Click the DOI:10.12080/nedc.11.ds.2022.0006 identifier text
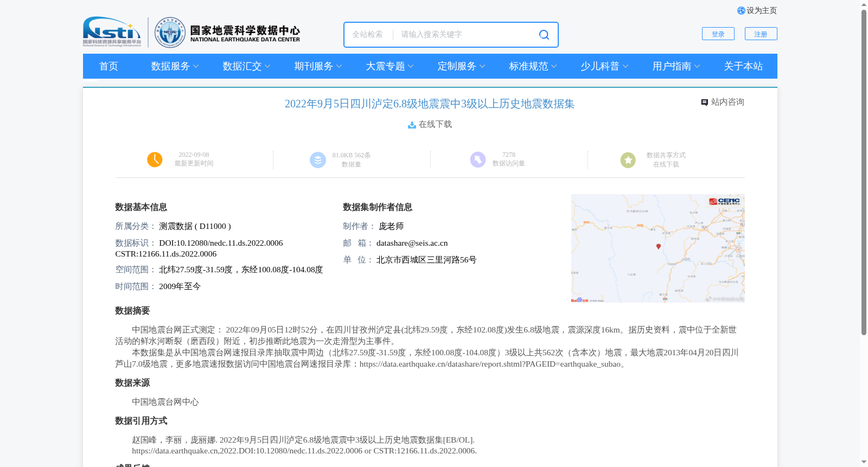Viewport: 868px width, 467px height. [221, 244]
